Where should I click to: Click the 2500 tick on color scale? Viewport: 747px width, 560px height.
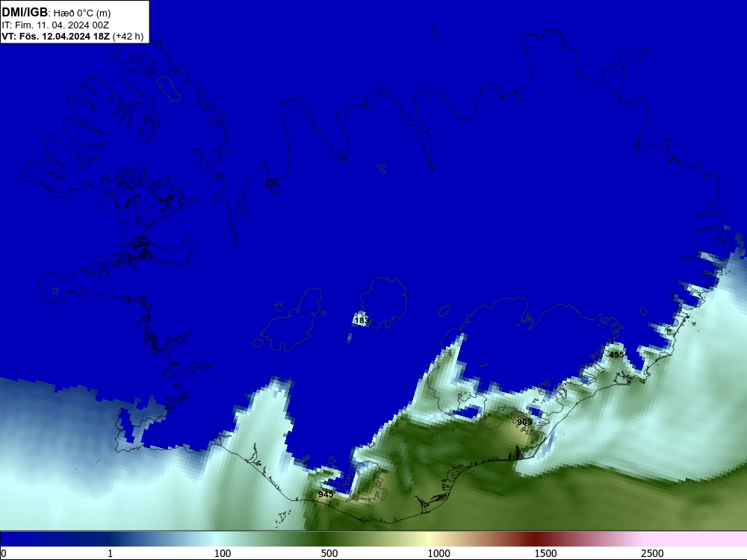point(652,553)
